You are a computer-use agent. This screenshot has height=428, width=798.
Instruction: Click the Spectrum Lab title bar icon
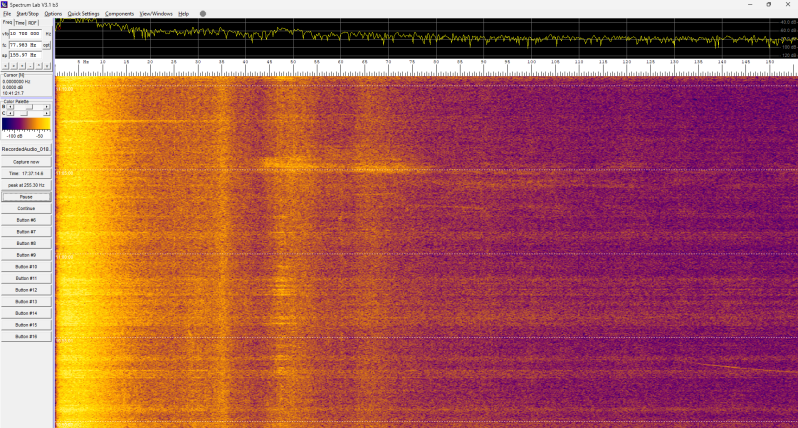(x=4, y=5)
